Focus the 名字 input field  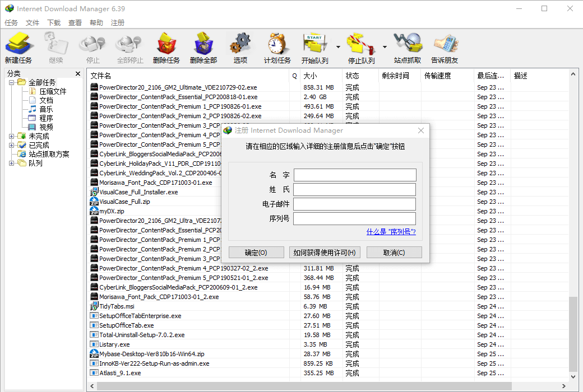click(x=355, y=175)
